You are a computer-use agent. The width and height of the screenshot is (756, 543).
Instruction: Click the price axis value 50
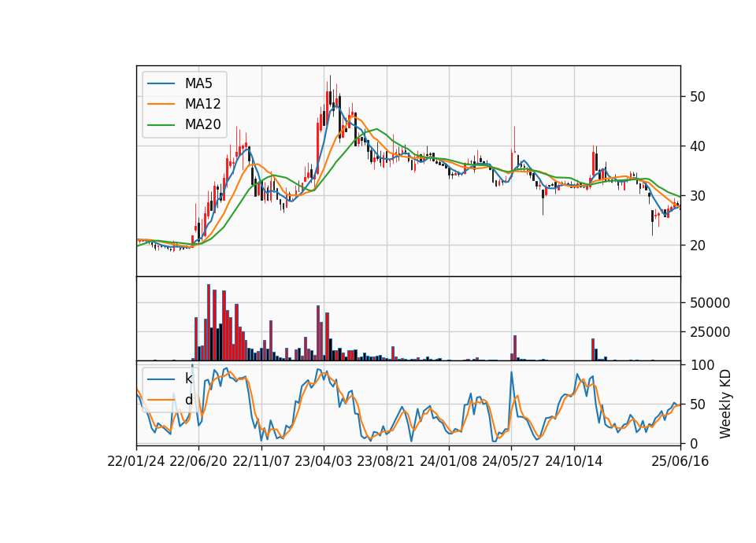(x=697, y=97)
